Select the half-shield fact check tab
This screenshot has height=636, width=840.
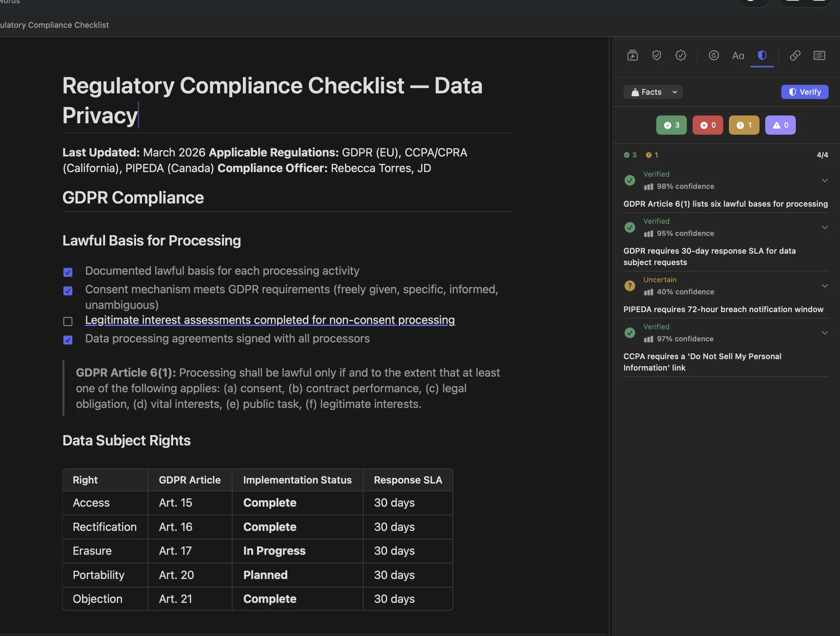762,55
